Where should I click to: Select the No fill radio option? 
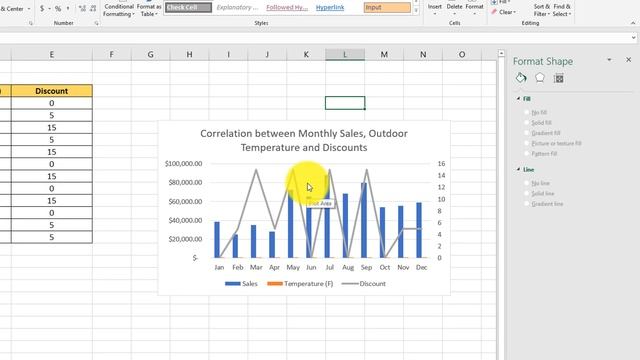[527, 112]
